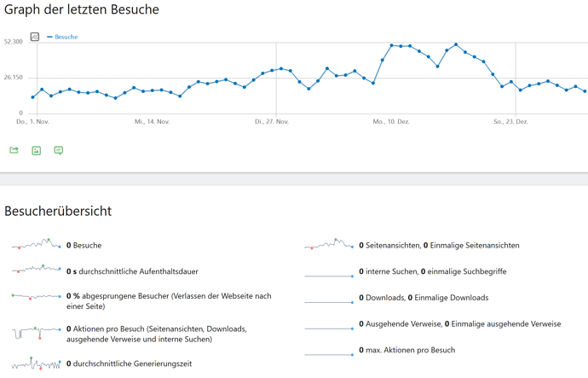The width and height of the screenshot is (588, 378).
Task: Open the metrics picker icon above the graph
Action: pyautogui.click(x=35, y=37)
